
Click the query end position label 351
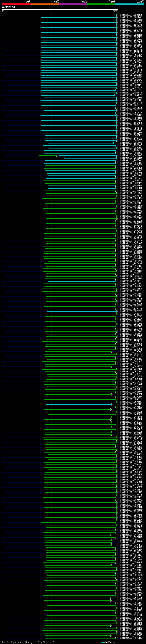pos(115,11)
